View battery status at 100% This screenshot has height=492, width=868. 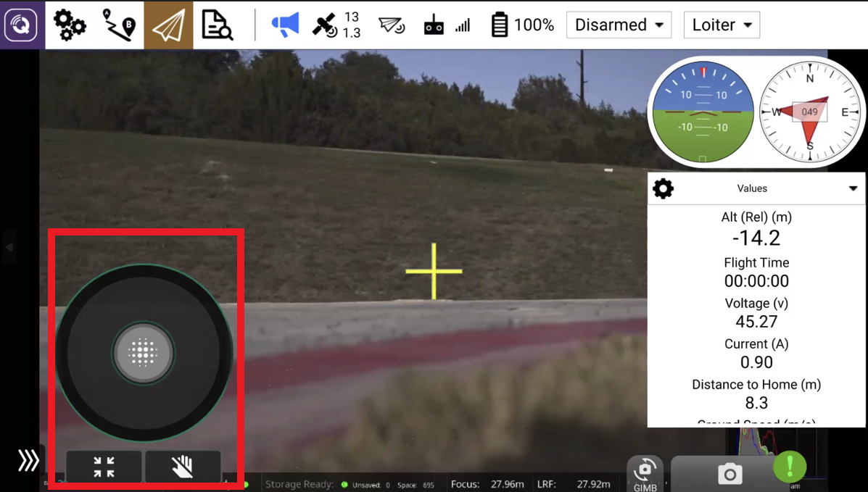click(522, 25)
